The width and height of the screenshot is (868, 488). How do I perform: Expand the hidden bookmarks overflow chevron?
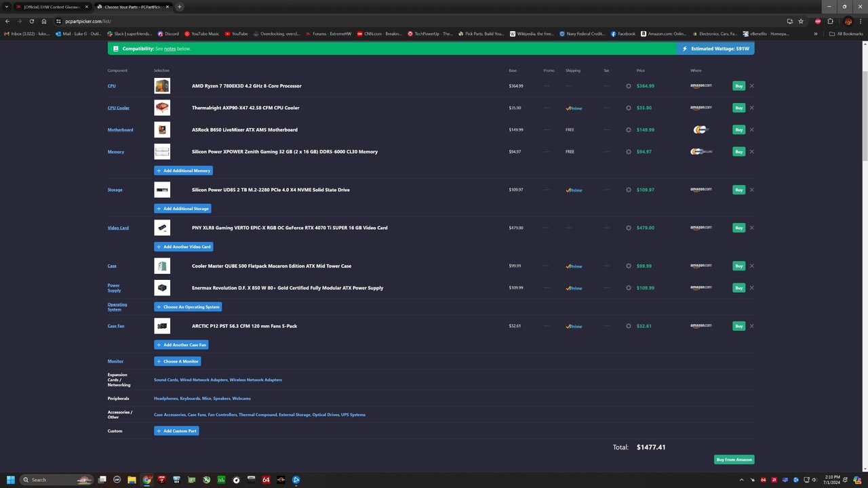point(816,33)
